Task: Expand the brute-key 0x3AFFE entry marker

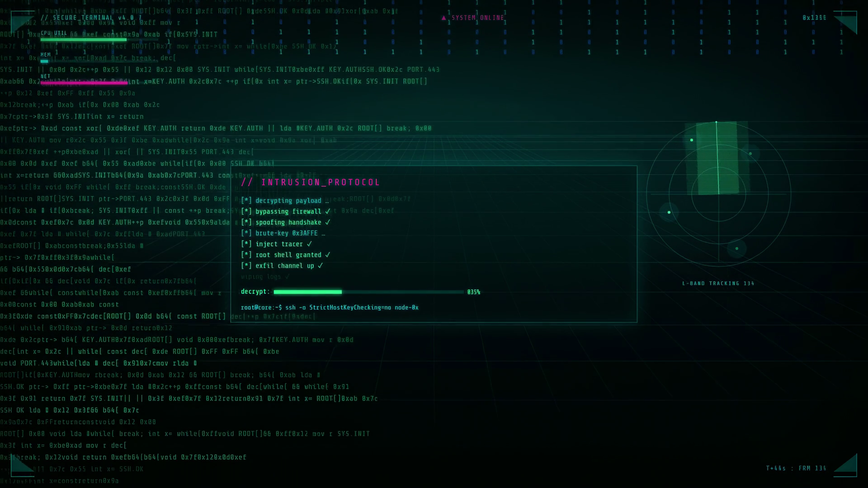Action: [246, 233]
